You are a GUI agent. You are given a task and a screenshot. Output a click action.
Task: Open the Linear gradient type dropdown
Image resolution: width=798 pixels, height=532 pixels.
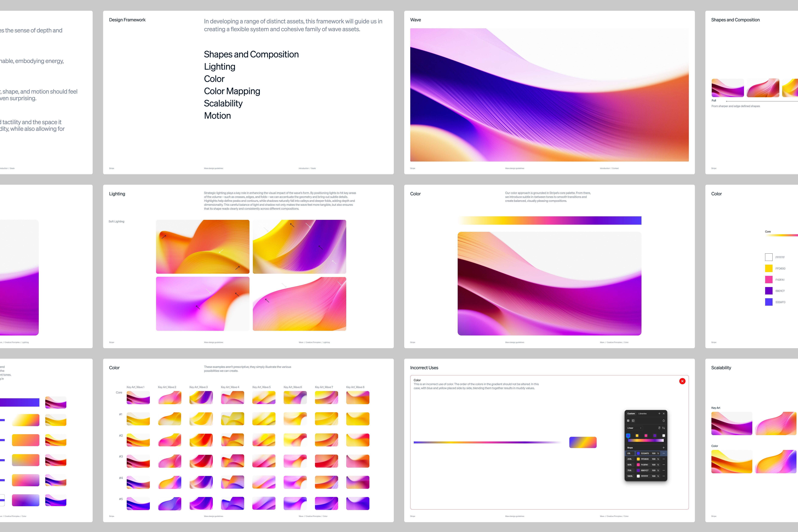634,428
